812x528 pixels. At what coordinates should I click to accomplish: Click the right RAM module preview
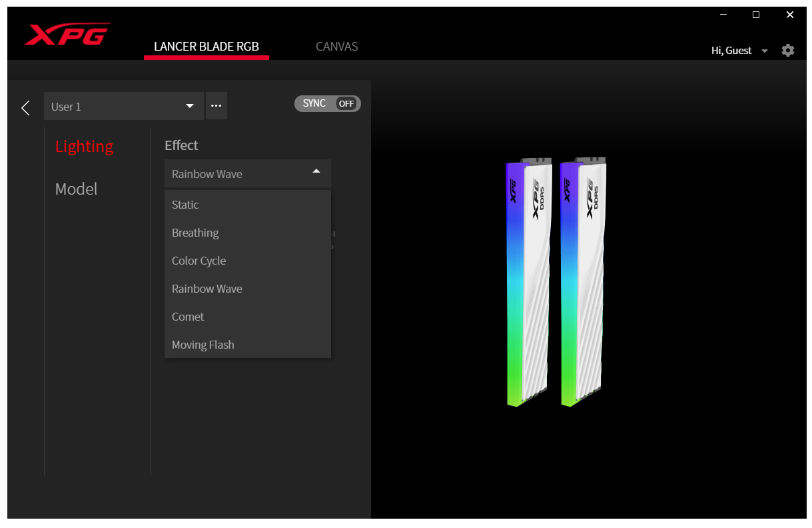(583, 283)
